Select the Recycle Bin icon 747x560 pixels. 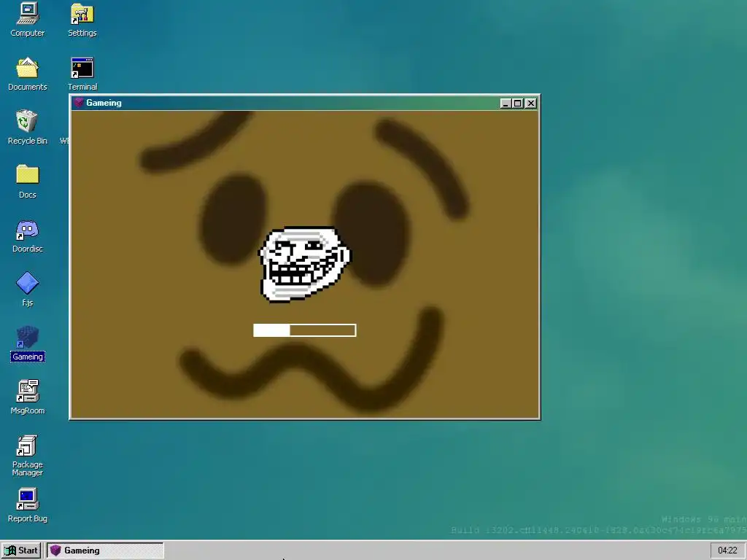pyautogui.click(x=27, y=128)
